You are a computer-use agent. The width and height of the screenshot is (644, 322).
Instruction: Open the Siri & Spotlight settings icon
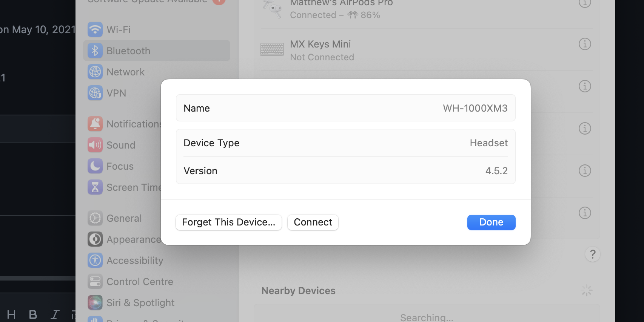[x=95, y=302]
